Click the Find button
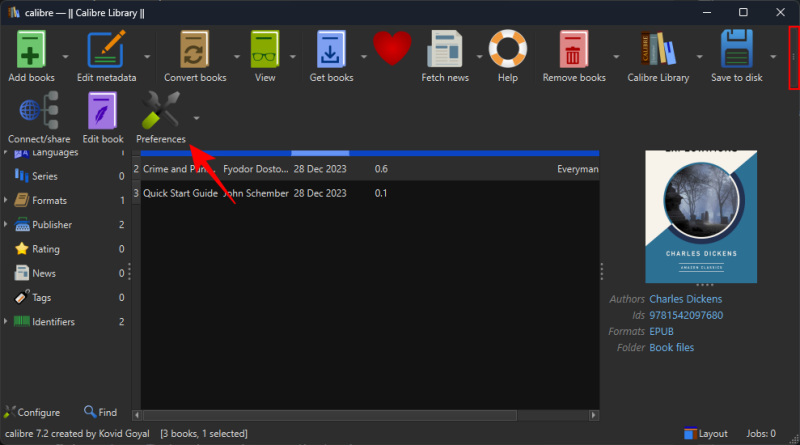 coord(101,412)
